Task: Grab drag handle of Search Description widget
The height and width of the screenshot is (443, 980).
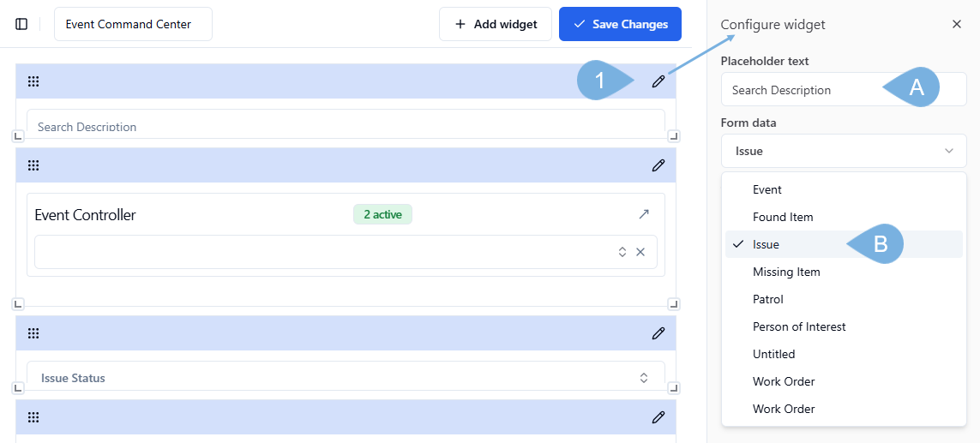Action: [x=33, y=81]
